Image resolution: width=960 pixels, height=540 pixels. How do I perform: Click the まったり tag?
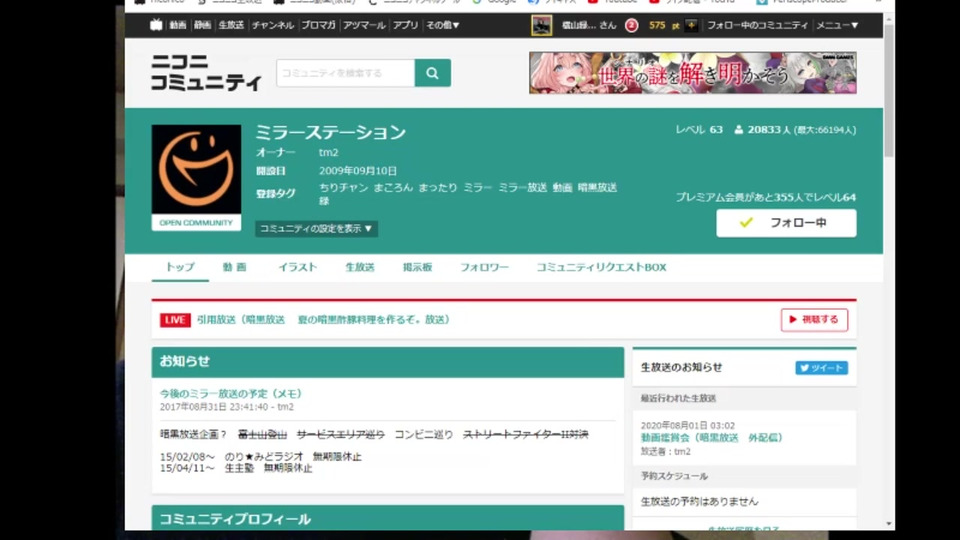tap(438, 187)
